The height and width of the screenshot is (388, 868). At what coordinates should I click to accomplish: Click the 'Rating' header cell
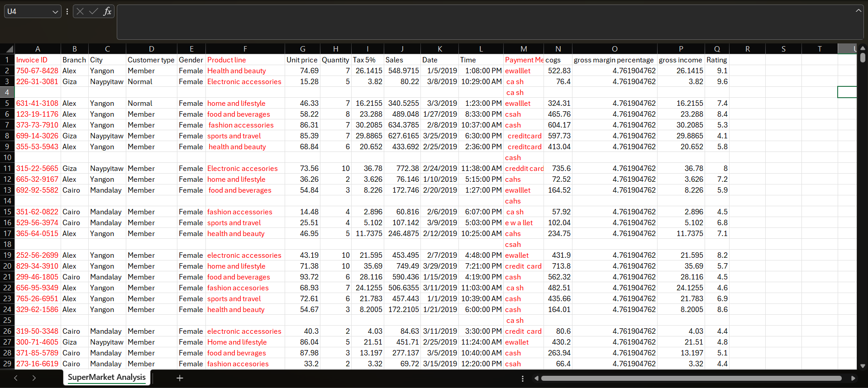[x=717, y=60]
